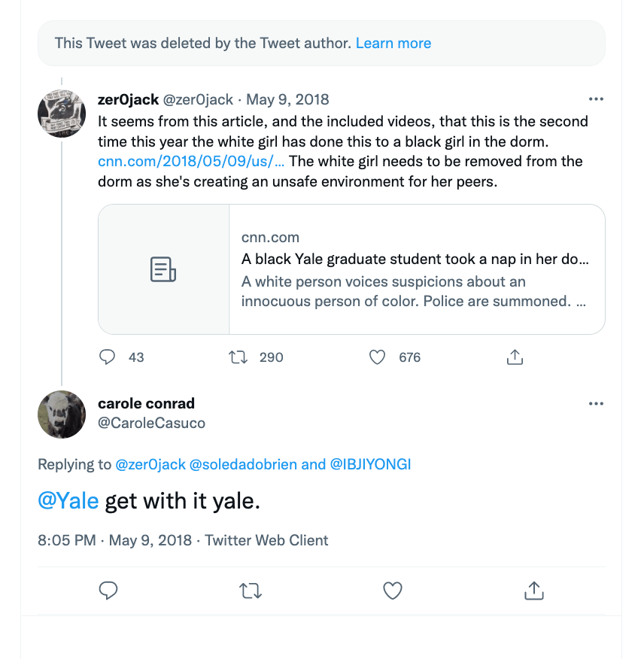Reply to zer0jack's tweet
The image size is (644, 659).
click(108, 357)
